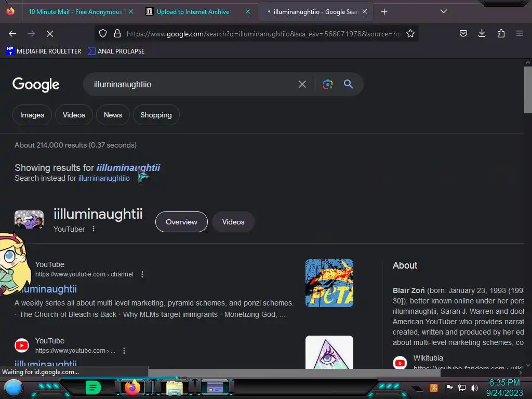
Task: Click the 'Blair Zoń' name text
Action: (408, 290)
